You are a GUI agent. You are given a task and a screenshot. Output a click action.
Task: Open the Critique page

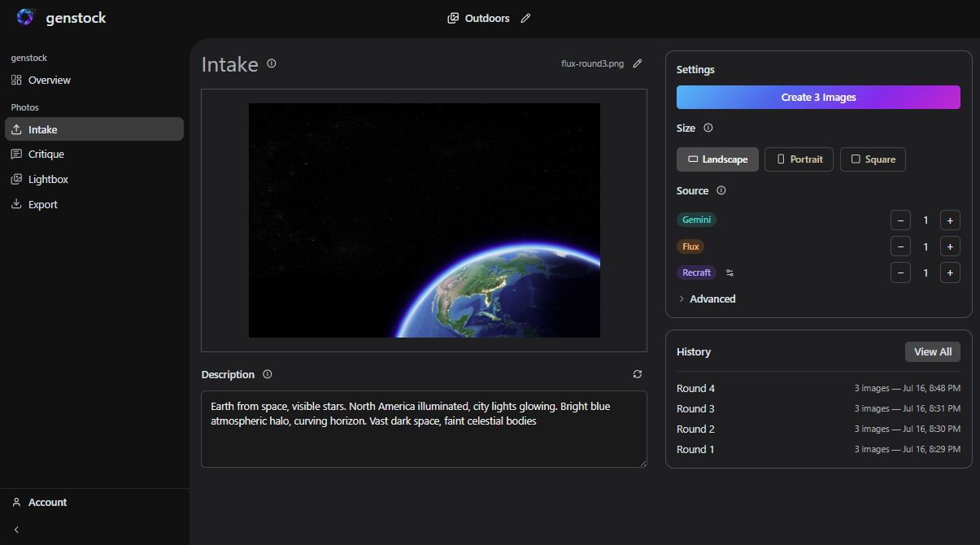coord(94,154)
